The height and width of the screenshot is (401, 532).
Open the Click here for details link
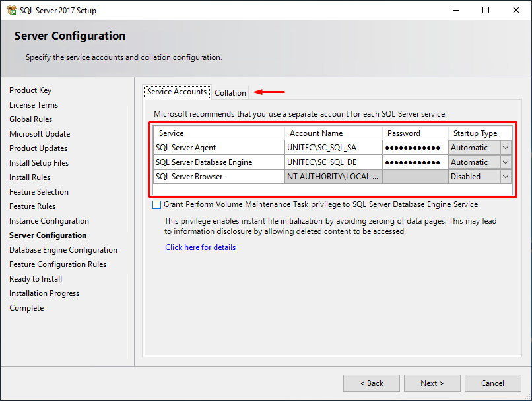pyautogui.click(x=200, y=247)
